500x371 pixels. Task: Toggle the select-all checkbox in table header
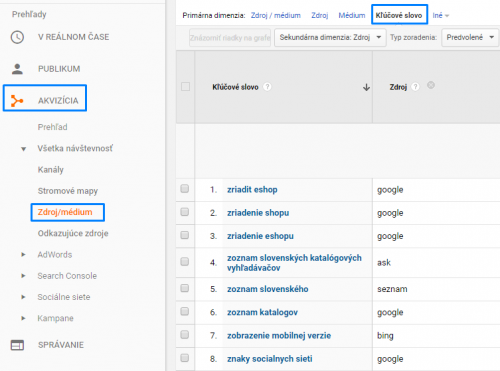(x=185, y=87)
